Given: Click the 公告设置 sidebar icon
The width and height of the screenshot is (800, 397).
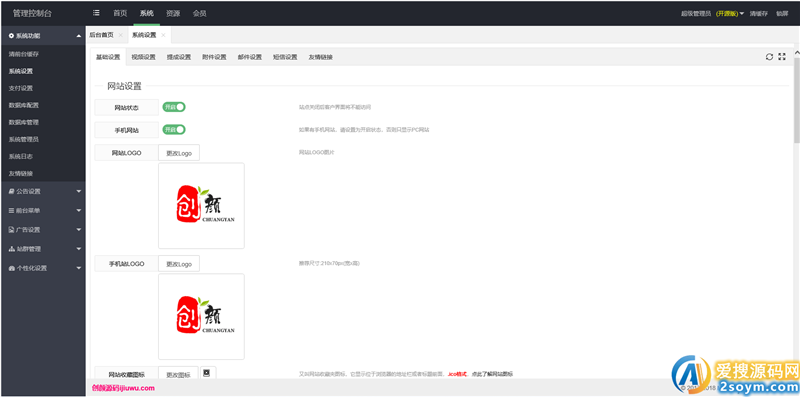Looking at the screenshot, I should [12, 191].
